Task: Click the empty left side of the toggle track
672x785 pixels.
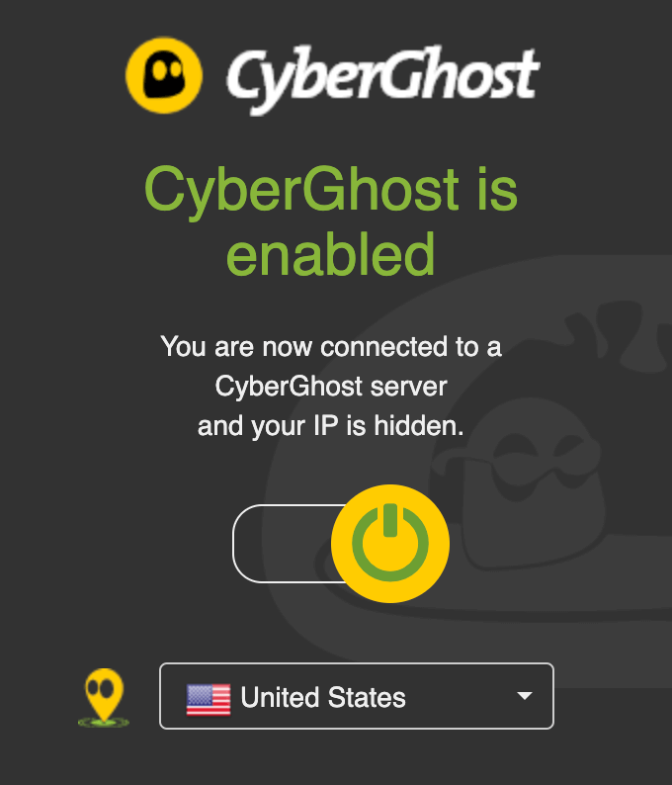Action: point(283,544)
